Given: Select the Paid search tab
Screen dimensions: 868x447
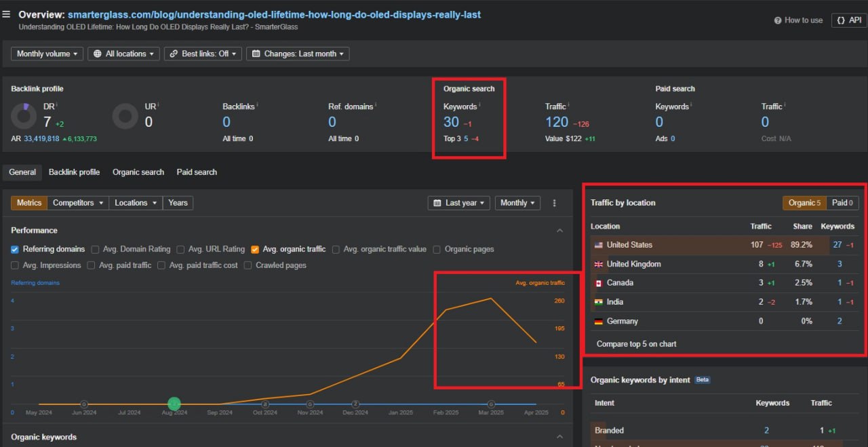Looking at the screenshot, I should 197,172.
